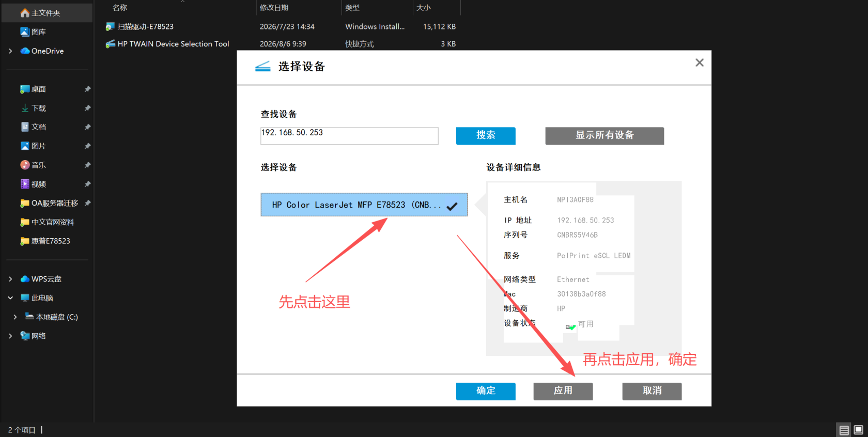Click the Windows Install... type cell
This screenshot has height=437, width=868.
[375, 26]
